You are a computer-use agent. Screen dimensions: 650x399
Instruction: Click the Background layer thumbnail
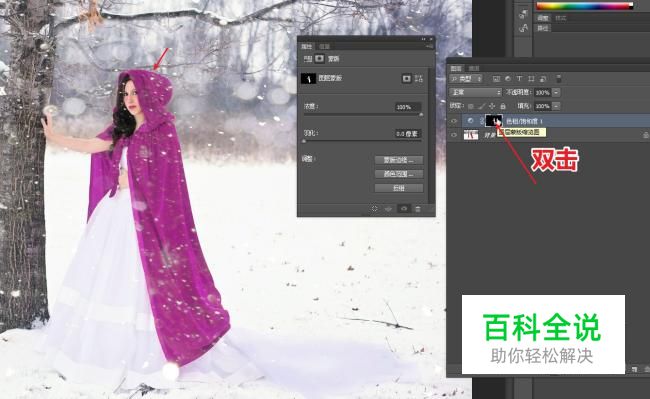click(x=471, y=135)
